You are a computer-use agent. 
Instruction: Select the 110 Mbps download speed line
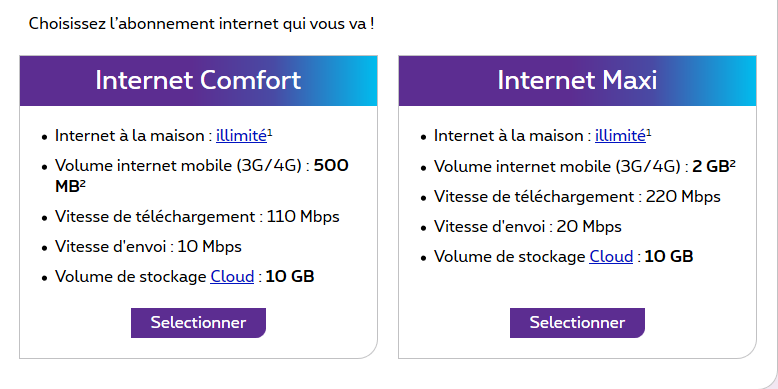pos(197,217)
